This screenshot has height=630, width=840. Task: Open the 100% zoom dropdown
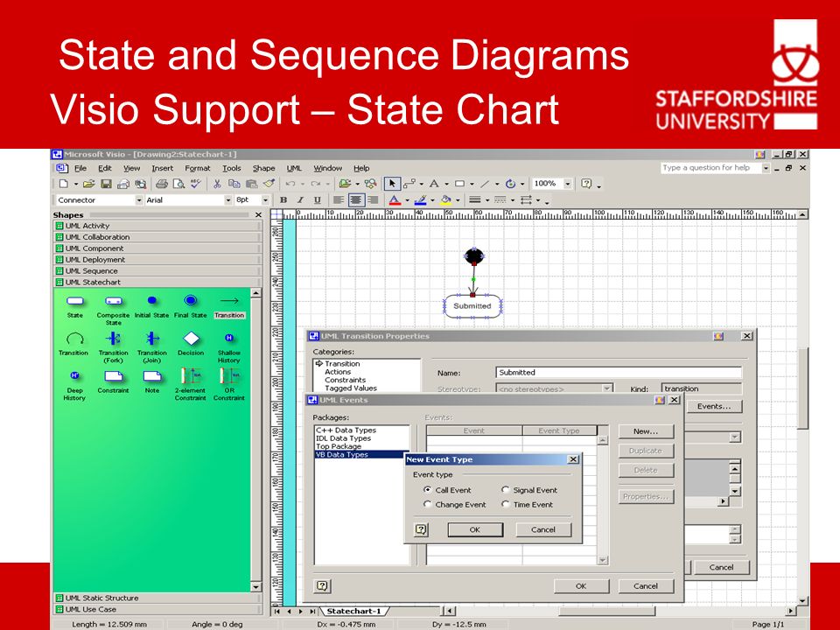pos(568,184)
